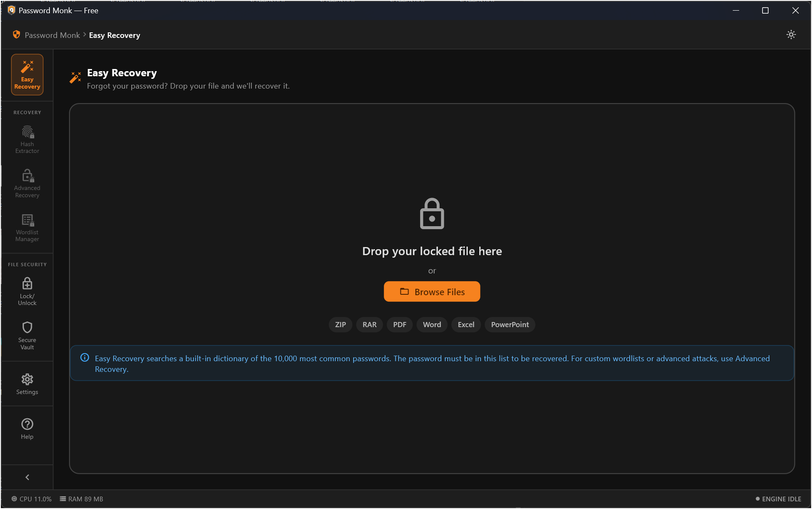This screenshot has width=812, height=509.
Task: Maximize the Password Monk window
Action: point(765,11)
